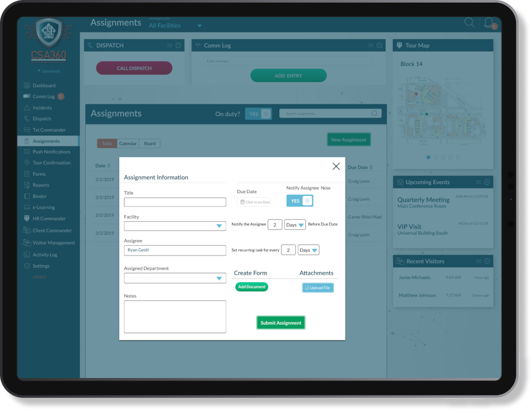Select the second Tour Map page dot

tap(435, 157)
